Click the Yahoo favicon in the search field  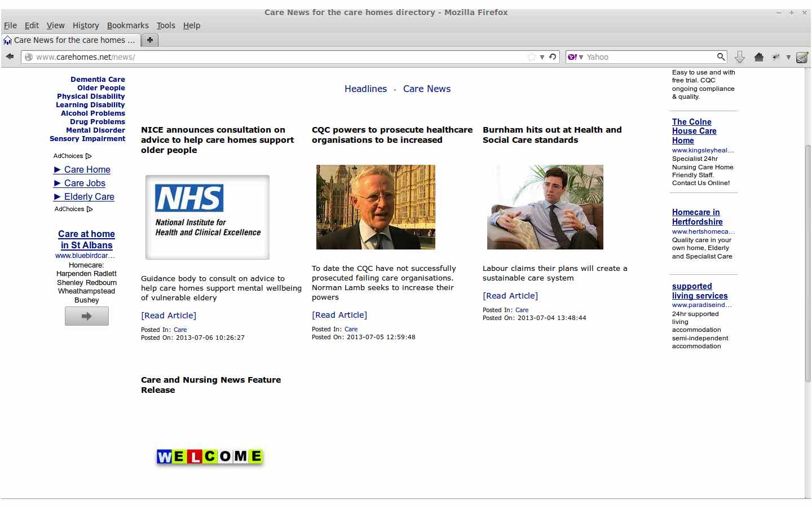[x=572, y=56]
